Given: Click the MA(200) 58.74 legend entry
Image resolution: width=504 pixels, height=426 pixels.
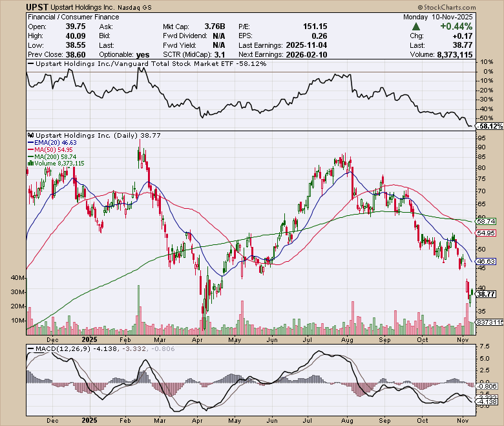Looking at the screenshot, I should click(52, 156).
